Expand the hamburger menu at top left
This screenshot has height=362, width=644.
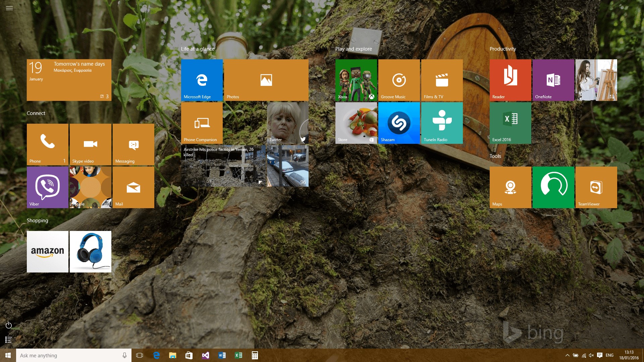point(9,8)
